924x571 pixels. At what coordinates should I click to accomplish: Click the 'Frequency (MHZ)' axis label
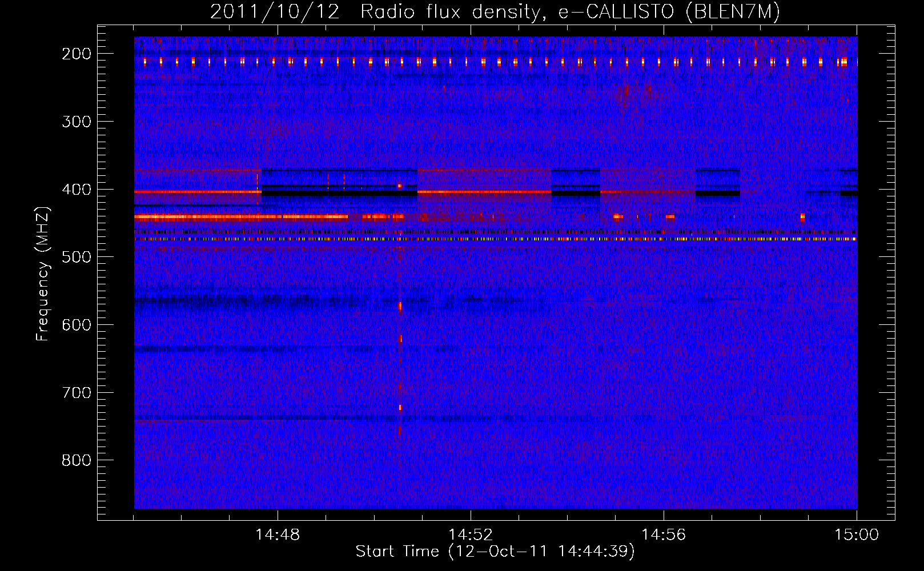43,274
